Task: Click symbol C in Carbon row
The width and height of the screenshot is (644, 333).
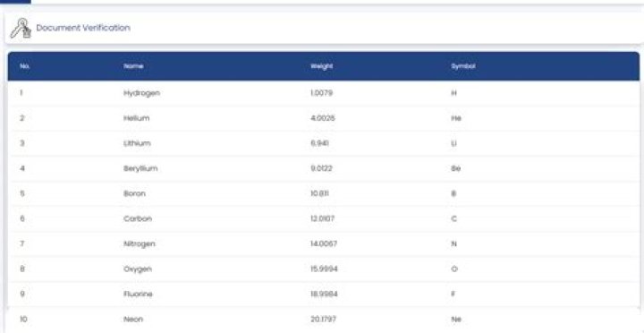Action: pos(453,218)
